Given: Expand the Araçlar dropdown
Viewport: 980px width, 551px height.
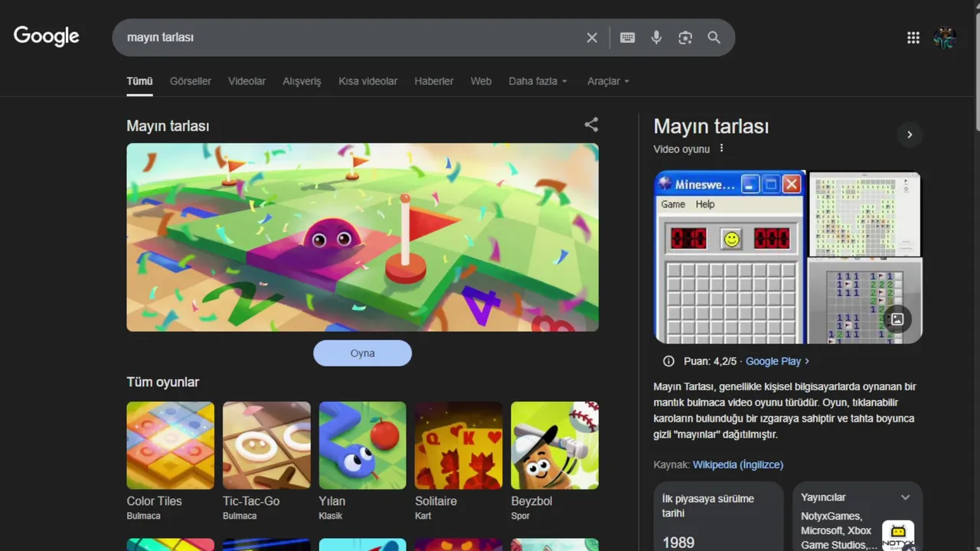Looking at the screenshot, I should coord(609,81).
